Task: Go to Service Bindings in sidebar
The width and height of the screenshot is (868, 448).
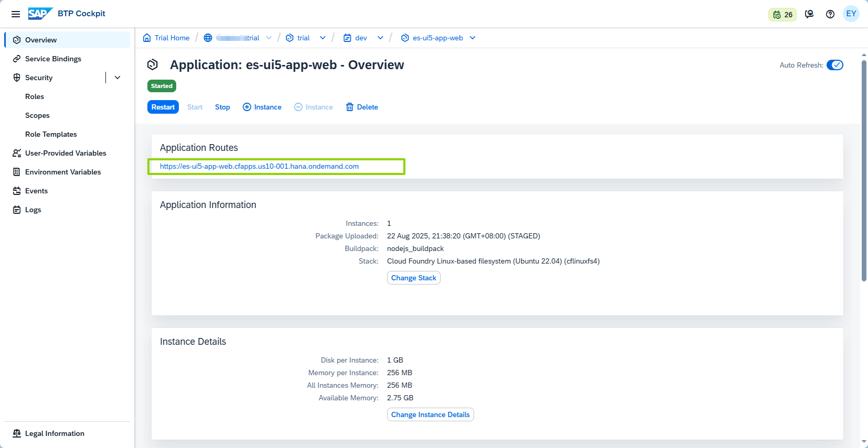Action: [53, 59]
